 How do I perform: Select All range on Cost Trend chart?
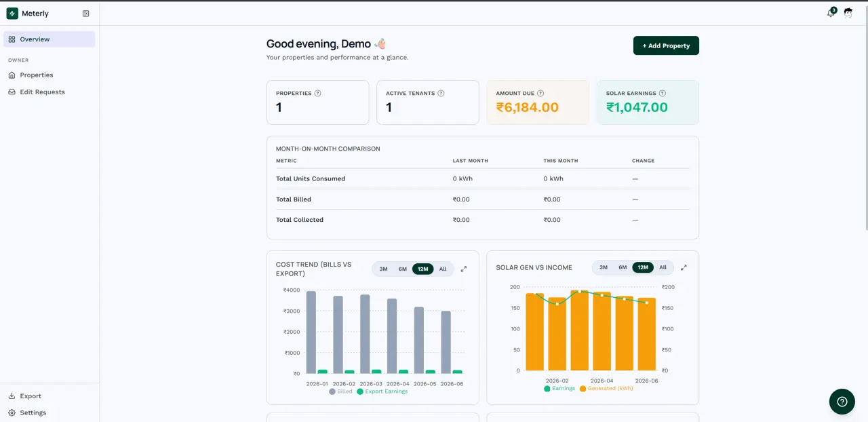(443, 269)
